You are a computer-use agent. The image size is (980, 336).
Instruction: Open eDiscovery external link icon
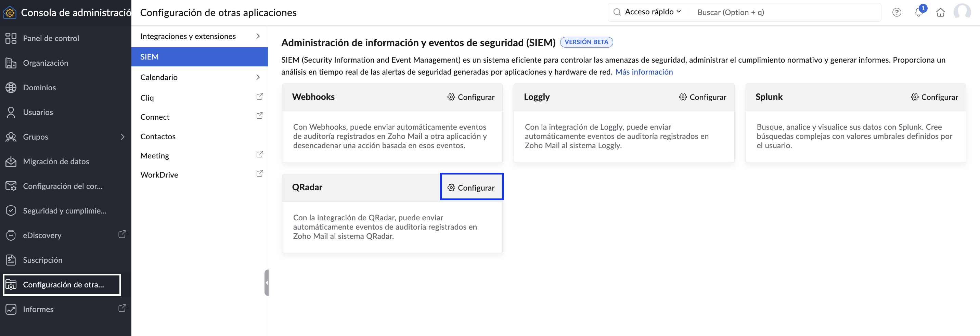point(122,234)
